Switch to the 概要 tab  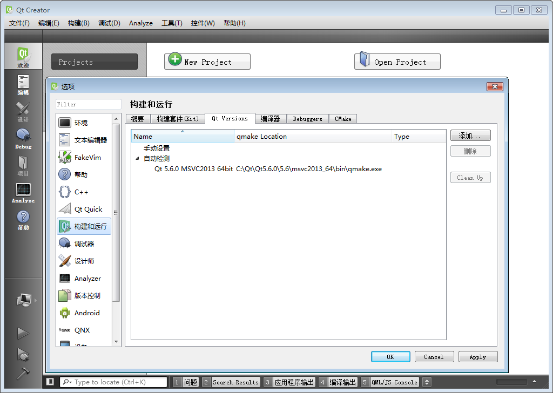pos(138,119)
